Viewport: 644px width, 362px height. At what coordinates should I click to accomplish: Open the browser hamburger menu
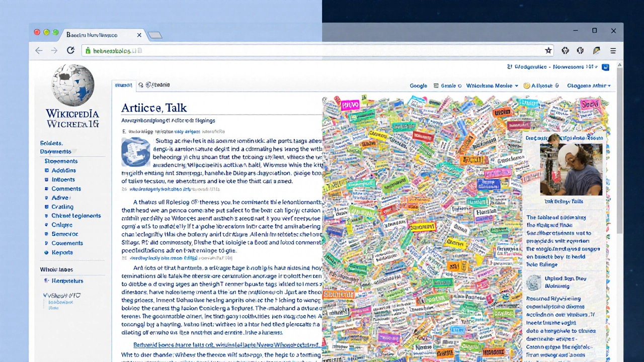pyautogui.click(x=613, y=50)
